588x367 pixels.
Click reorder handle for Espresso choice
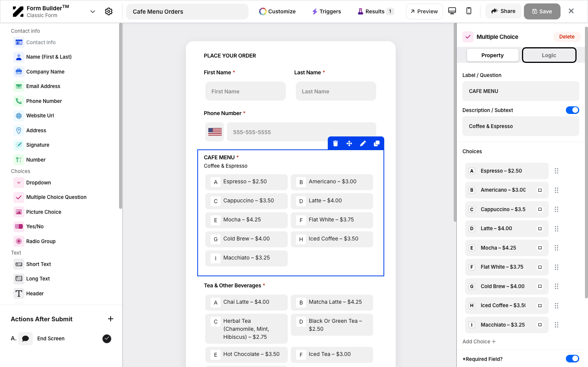[x=556, y=171]
